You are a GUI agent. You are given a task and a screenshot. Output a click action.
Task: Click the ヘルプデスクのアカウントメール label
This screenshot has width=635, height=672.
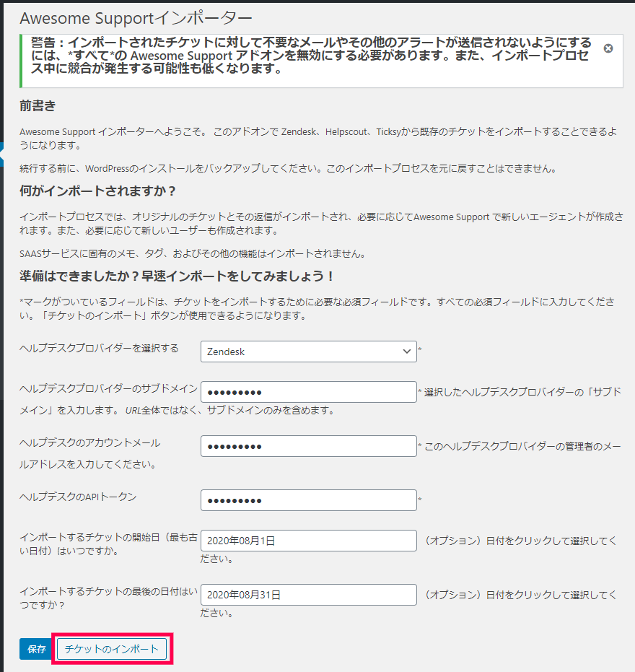click(x=90, y=442)
